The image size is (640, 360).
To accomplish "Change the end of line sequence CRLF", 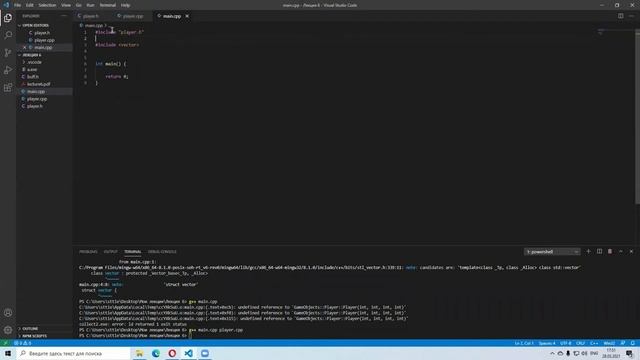I will [580, 343].
